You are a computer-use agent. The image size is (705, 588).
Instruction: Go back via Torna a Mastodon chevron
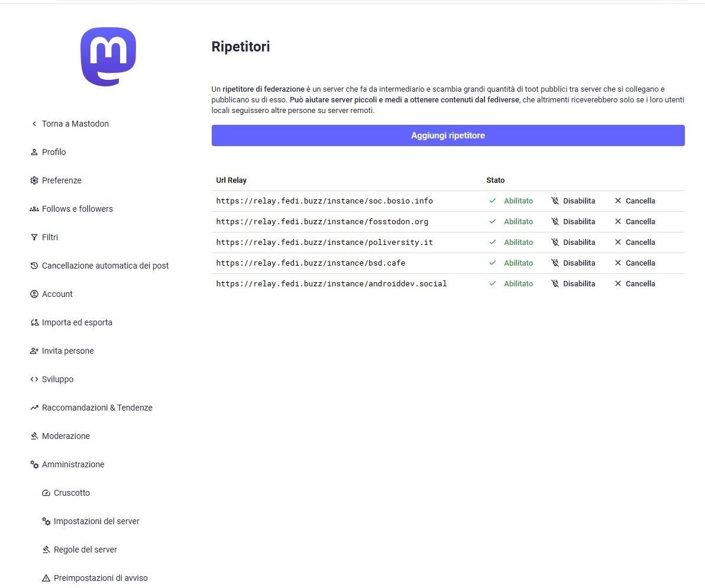pyautogui.click(x=34, y=124)
